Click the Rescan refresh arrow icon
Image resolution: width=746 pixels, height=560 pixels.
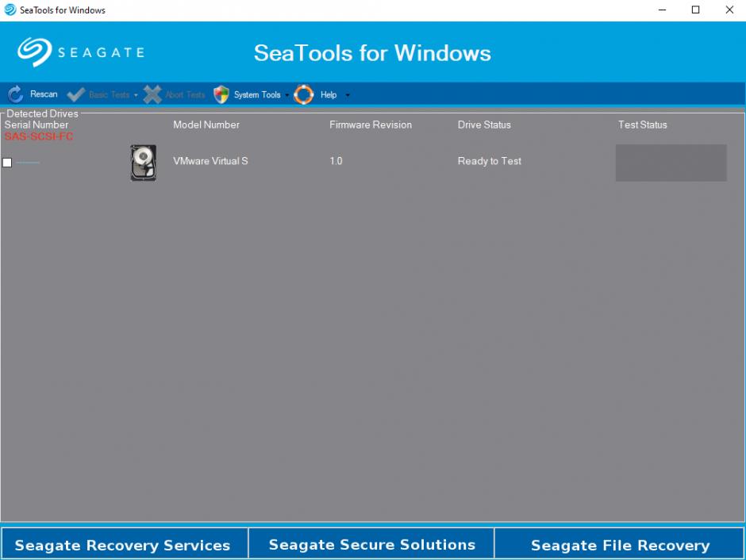click(15, 94)
